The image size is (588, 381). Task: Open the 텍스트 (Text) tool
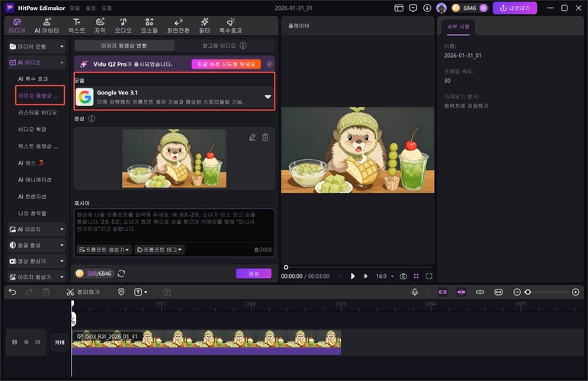(x=76, y=25)
